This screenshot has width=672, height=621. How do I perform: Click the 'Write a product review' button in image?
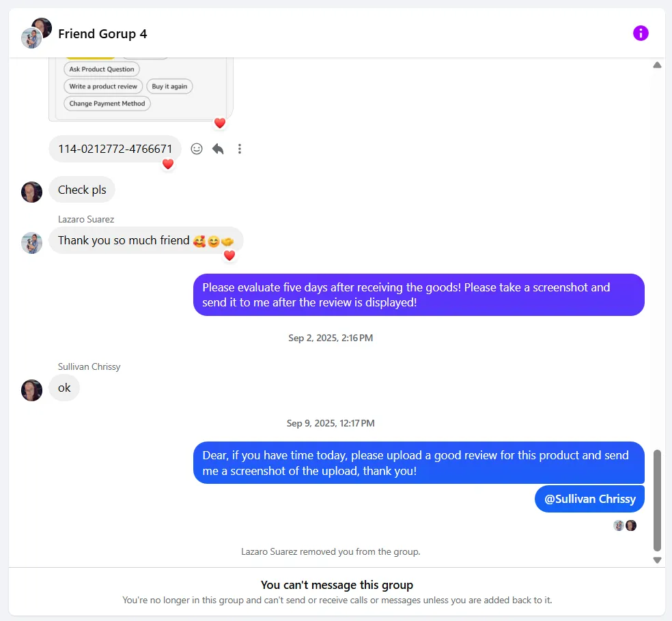pos(103,87)
